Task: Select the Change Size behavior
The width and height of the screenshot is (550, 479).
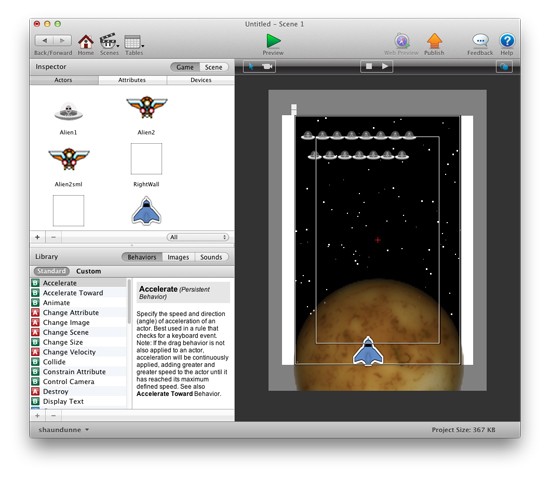Action: coord(79,342)
